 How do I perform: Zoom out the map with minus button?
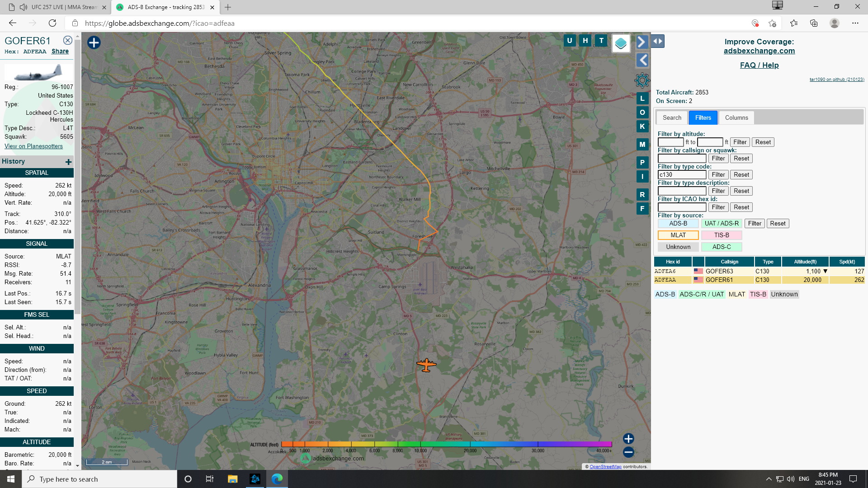tap(628, 452)
